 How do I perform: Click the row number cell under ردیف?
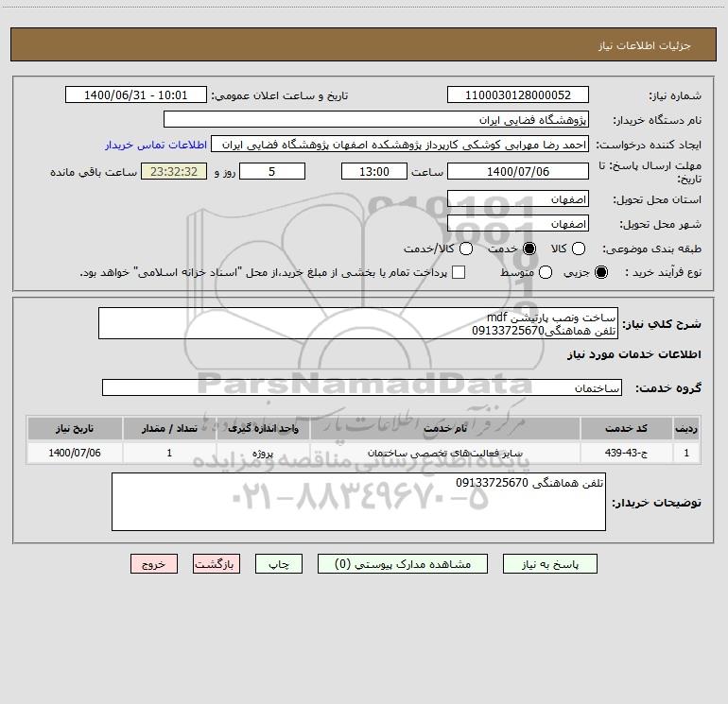(686, 453)
